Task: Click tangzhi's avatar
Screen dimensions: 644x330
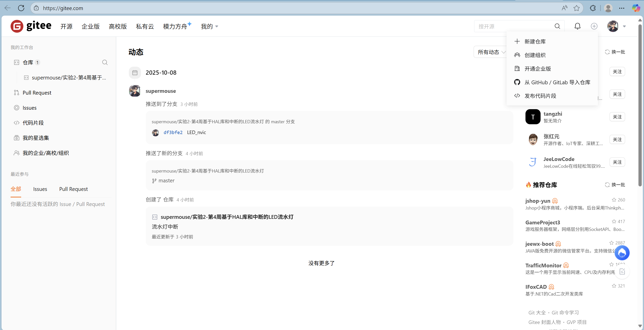Action: click(x=533, y=117)
